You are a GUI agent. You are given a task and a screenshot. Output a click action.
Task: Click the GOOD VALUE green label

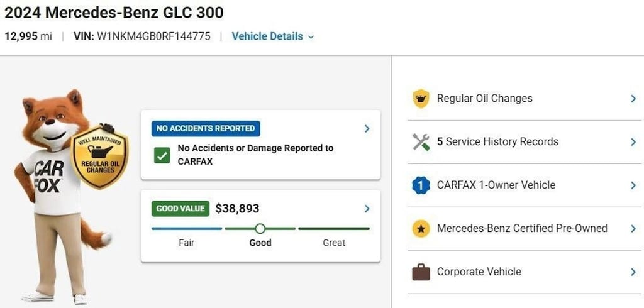[x=180, y=209]
